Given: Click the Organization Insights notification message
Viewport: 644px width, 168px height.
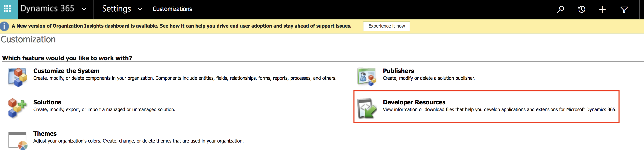Looking at the screenshot, I should 182,26.
